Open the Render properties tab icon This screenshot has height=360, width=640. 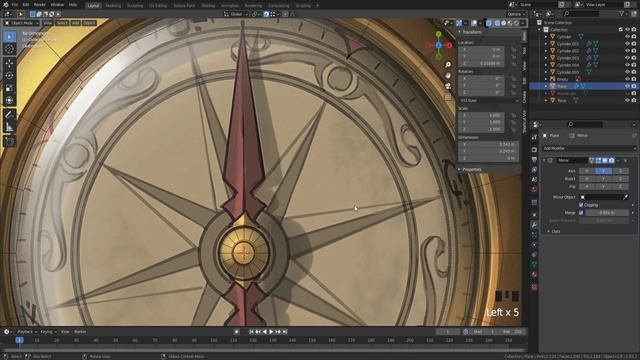click(x=534, y=150)
